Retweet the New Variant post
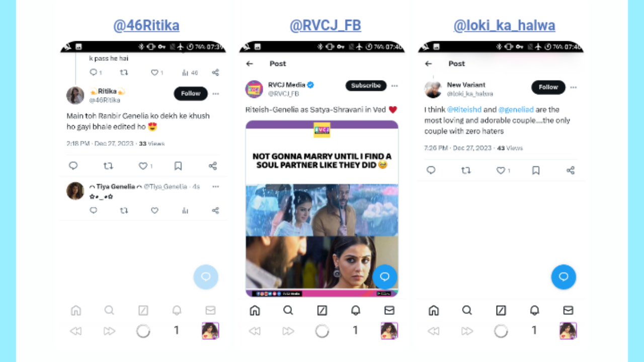The width and height of the screenshot is (644, 362). coord(466,170)
